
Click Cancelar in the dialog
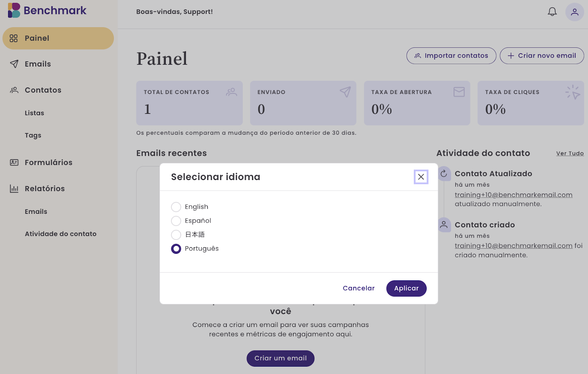pyautogui.click(x=358, y=288)
